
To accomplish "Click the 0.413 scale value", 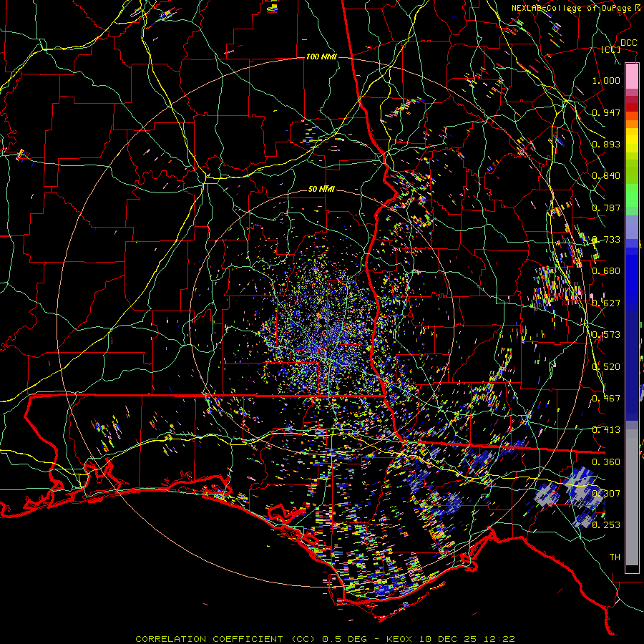I will coord(606,430).
